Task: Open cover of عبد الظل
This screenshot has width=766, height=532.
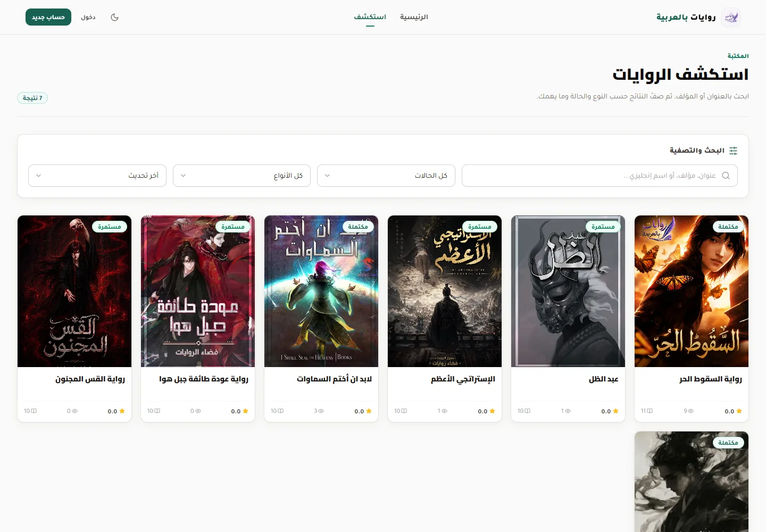Action: [x=568, y=291]
